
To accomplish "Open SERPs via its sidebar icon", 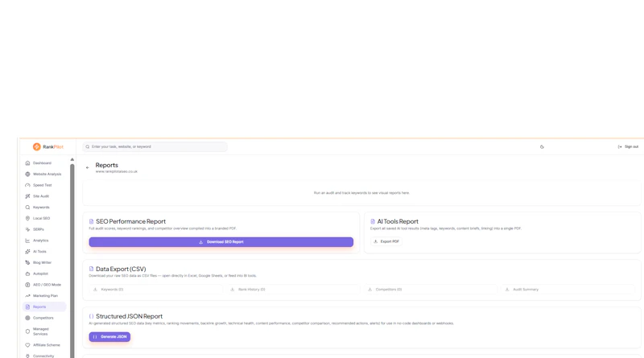I will [x=27, y=229].
